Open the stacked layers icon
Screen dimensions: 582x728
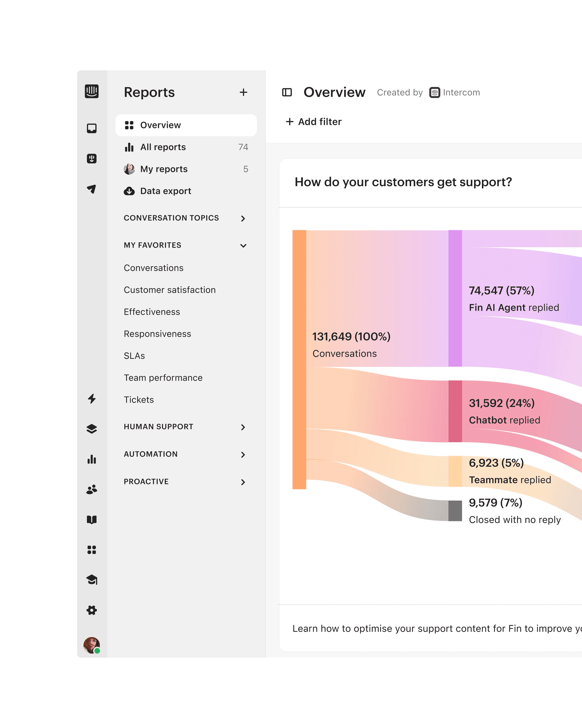(92, 429)
